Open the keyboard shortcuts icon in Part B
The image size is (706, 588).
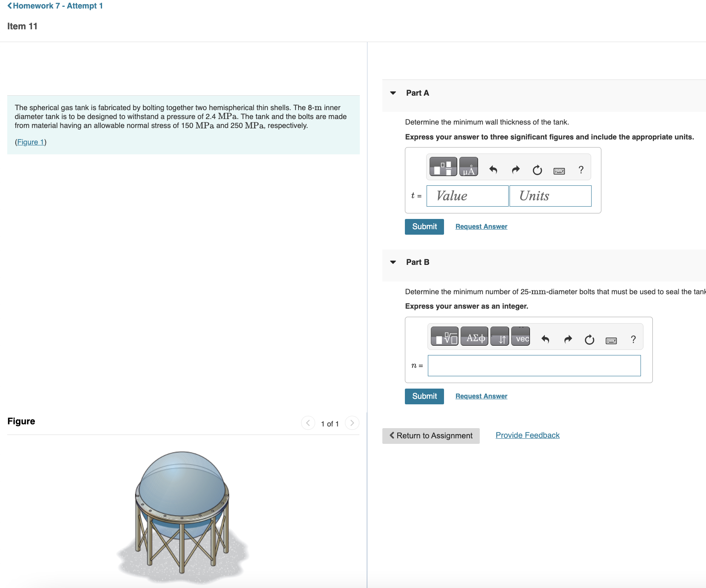(x=612, y=340)
